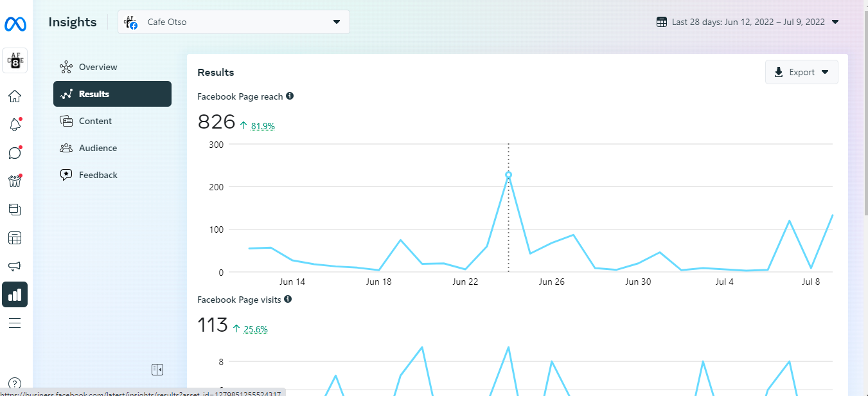Click the Jun 14 label on reach chart
The height and width of the screenshot is (396, 868).
[x=292, y=282]
